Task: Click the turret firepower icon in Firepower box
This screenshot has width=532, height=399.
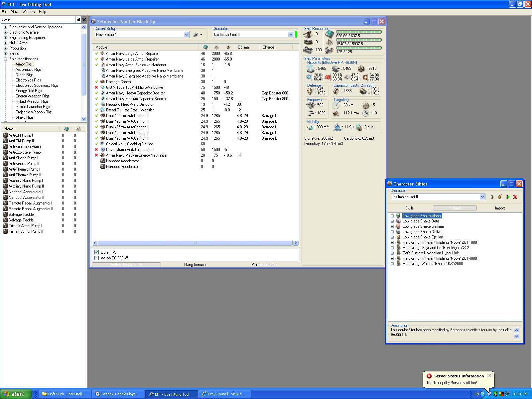Action: click(x=310, y=105)
